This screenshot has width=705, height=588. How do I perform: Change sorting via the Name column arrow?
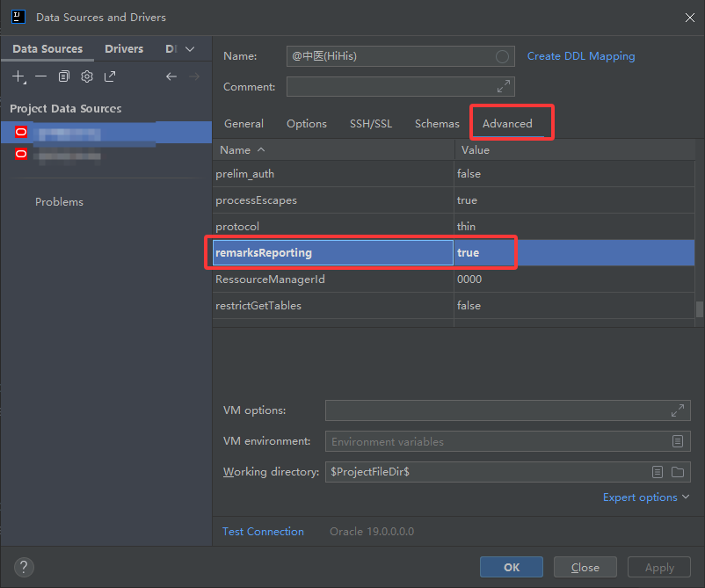259,149
